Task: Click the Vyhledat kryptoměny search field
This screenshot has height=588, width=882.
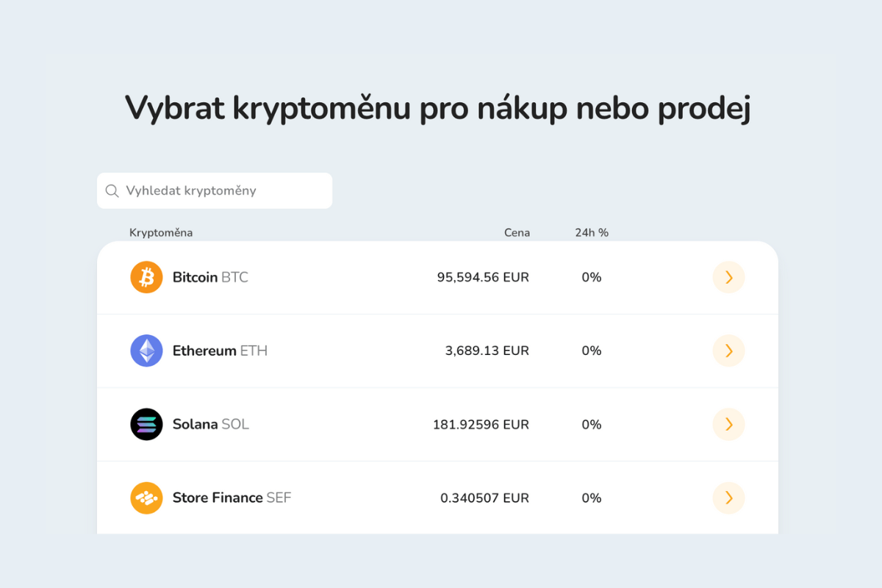Action: click(214, 190)
